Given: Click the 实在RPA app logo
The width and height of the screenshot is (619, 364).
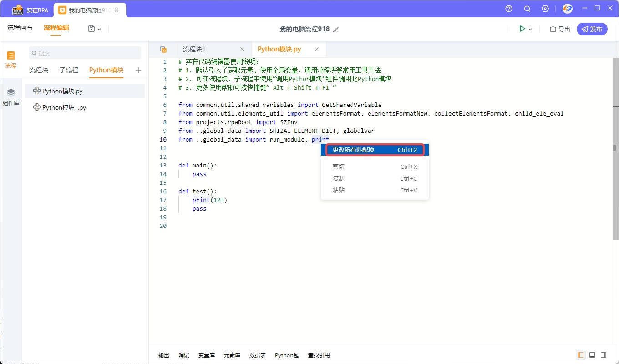Looking at the screenshot, I should 18,10.
